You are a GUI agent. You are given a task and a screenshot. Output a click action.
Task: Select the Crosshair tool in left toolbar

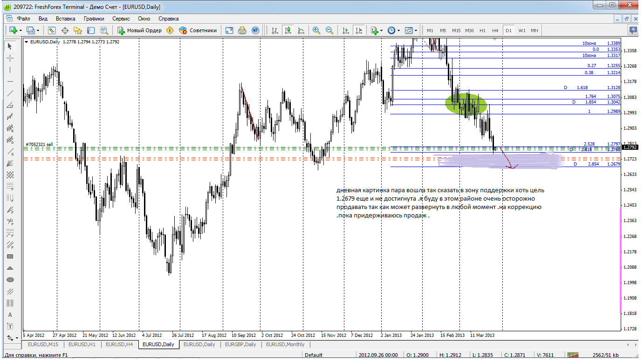click(10, 58)
